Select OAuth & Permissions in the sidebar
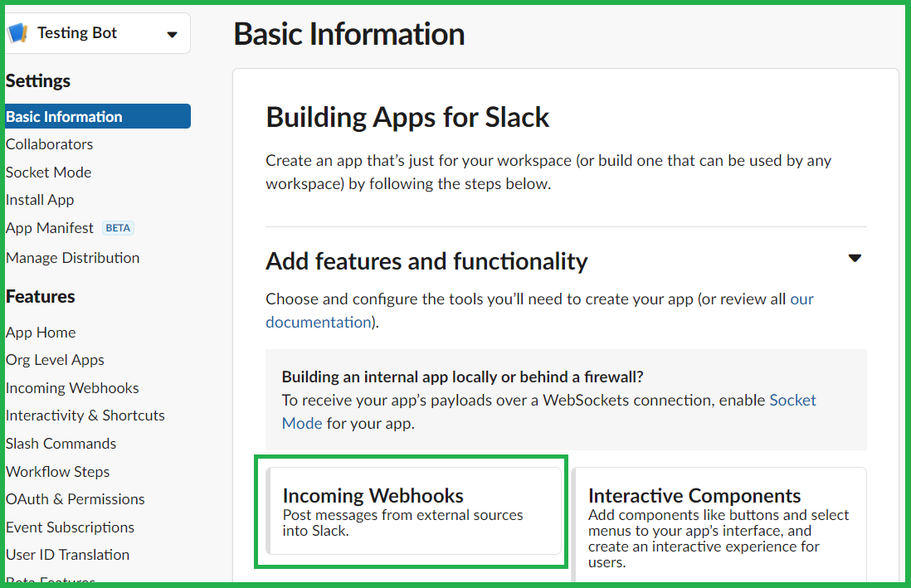Image resolution: width=911 pixels, height=588 pixels. (75, 499)
